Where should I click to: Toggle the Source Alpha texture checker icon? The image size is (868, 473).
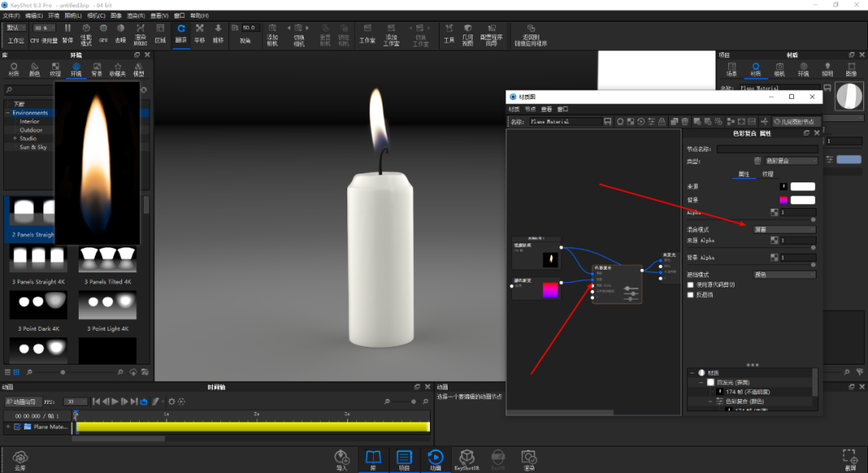coord(774,240)
